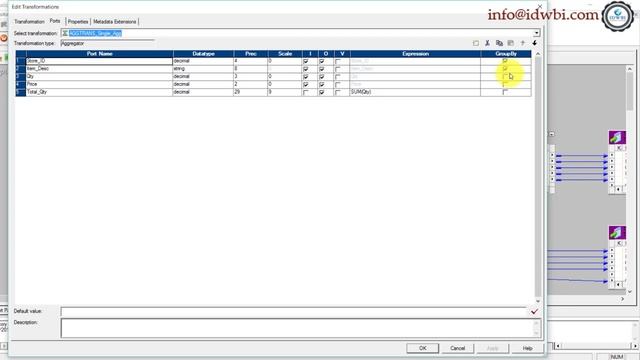Enable Input checkbox for Total_Qty port
The width and height of the screenshot is (640, 360).
click(x=306, y=92)
